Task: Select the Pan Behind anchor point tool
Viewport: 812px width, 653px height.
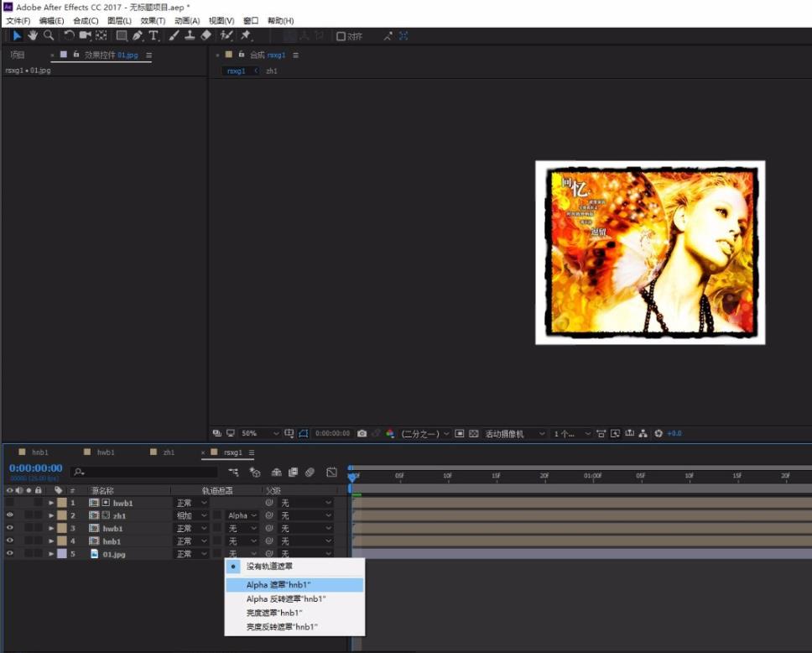Action: 101,35
